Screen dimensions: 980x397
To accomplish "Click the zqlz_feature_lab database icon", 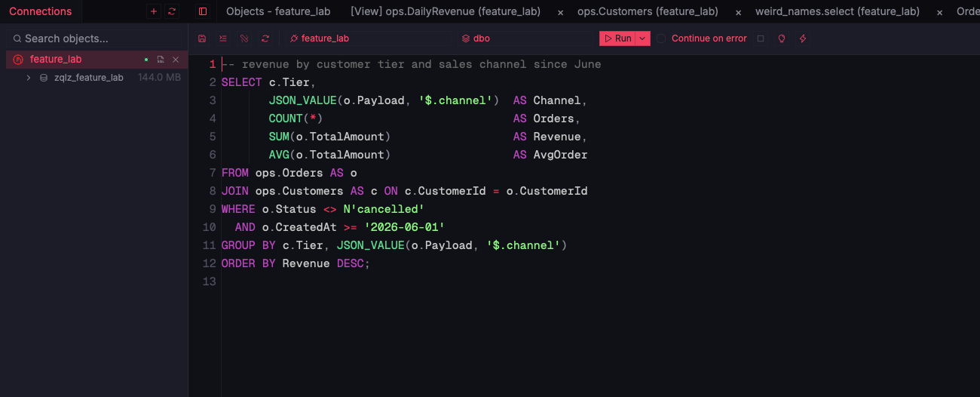I will pyautogui.click(x=44, y=77).
